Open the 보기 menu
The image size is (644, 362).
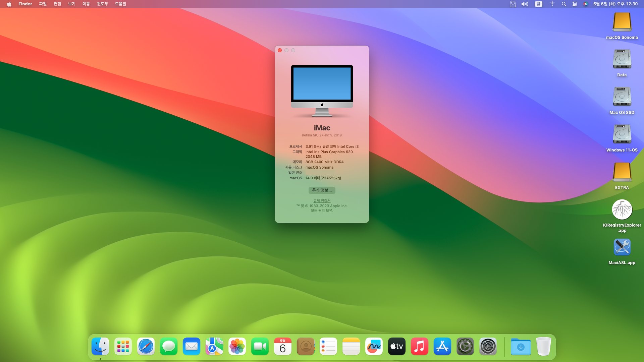72,4
